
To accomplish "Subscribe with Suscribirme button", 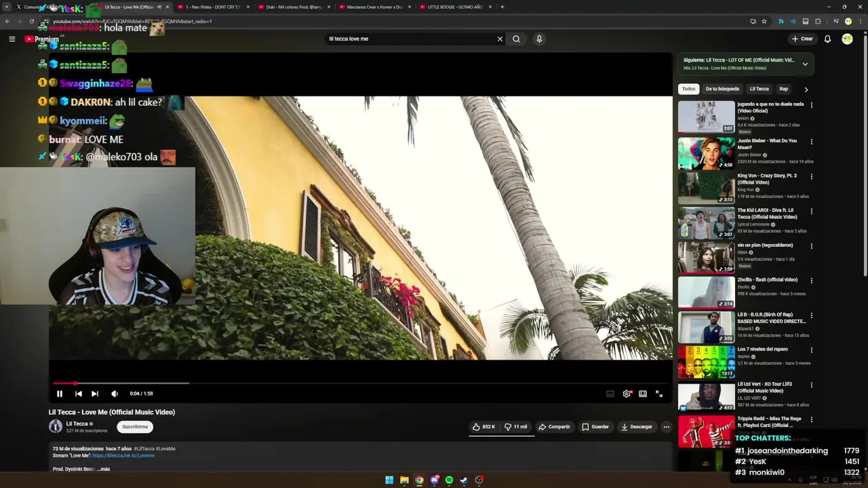I will pos(135,426).
